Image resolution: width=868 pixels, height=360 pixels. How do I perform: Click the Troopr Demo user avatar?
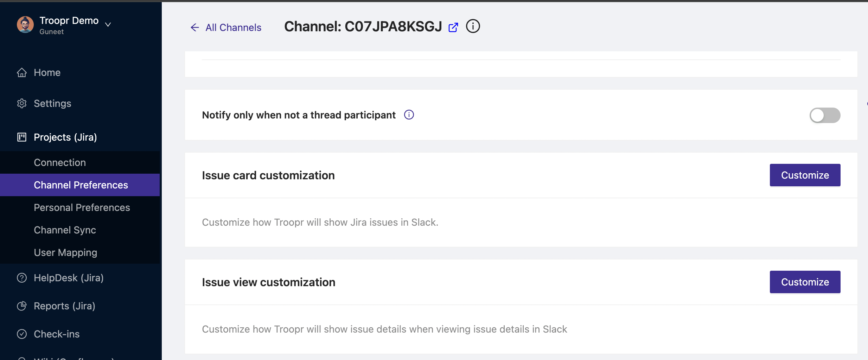pyautogui.click(x=25, y=25)
